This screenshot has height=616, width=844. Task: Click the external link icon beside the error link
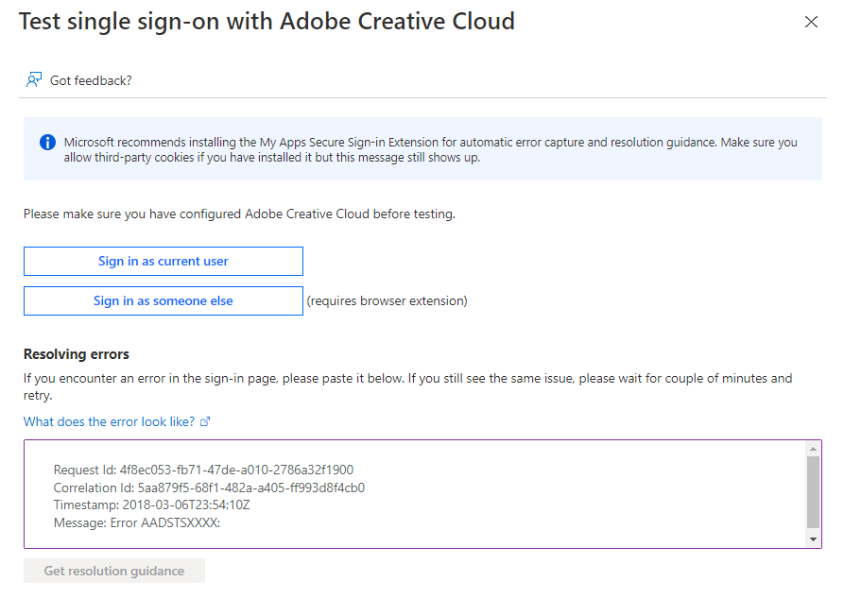(x=205, y=421)
